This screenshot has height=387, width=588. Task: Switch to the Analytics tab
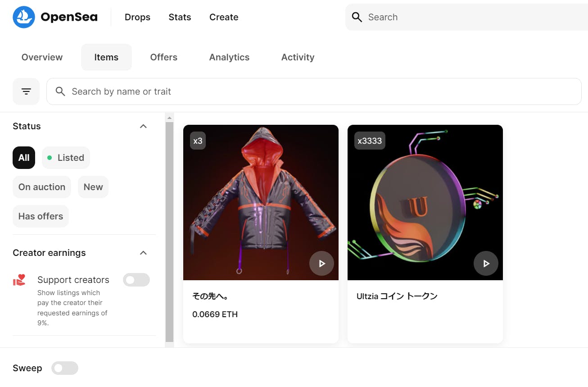pyautogui.click(x=229, y=57)
